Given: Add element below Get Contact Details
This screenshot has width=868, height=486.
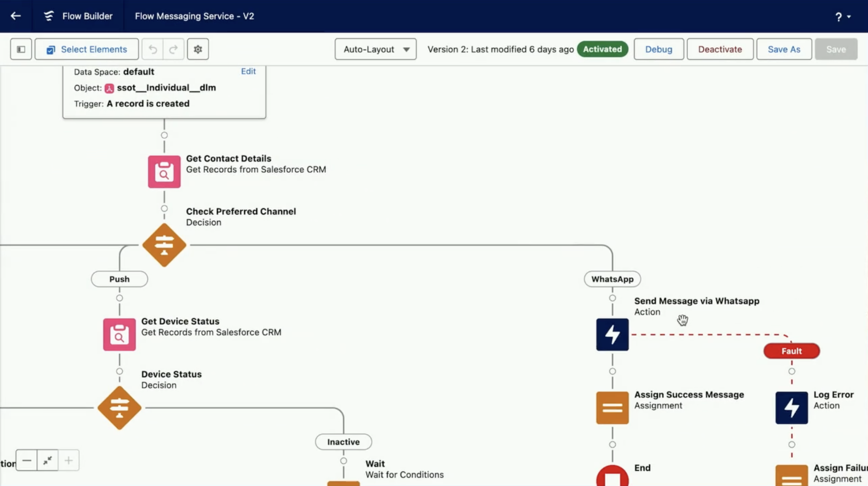Looking at the screenshot, I should 164,209.
